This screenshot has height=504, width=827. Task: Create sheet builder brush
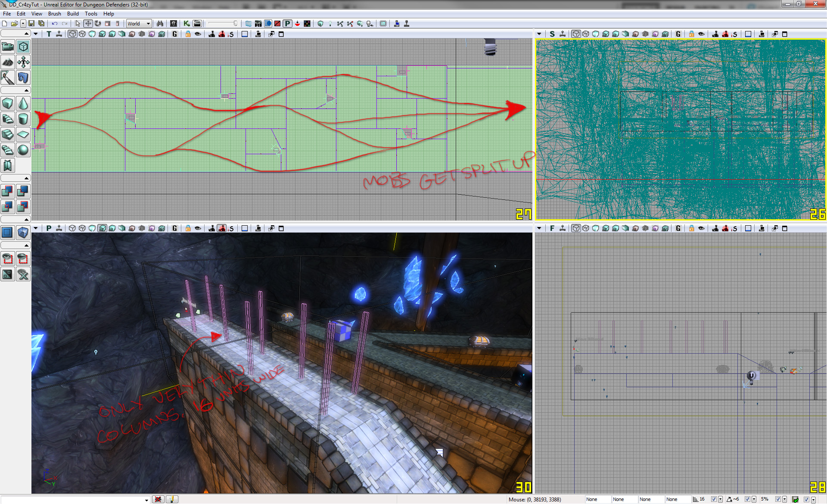click(23, 134)
